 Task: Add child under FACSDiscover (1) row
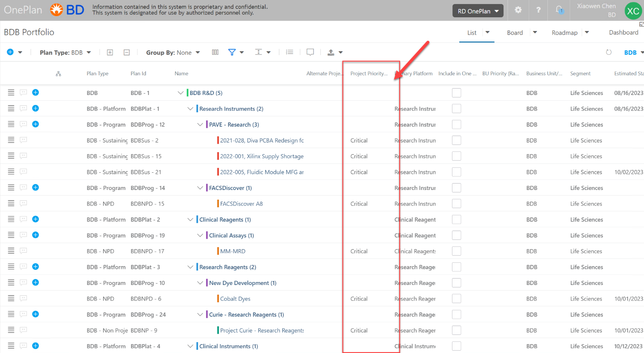pyautogui.click(x=35, y=187)
